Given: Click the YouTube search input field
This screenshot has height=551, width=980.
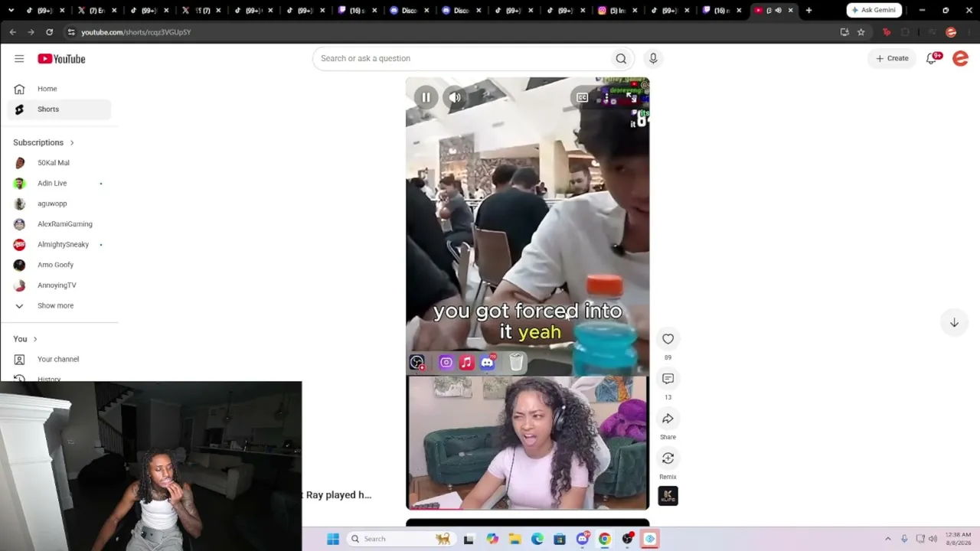Looking at the screenshot, I should pos(462,58).
